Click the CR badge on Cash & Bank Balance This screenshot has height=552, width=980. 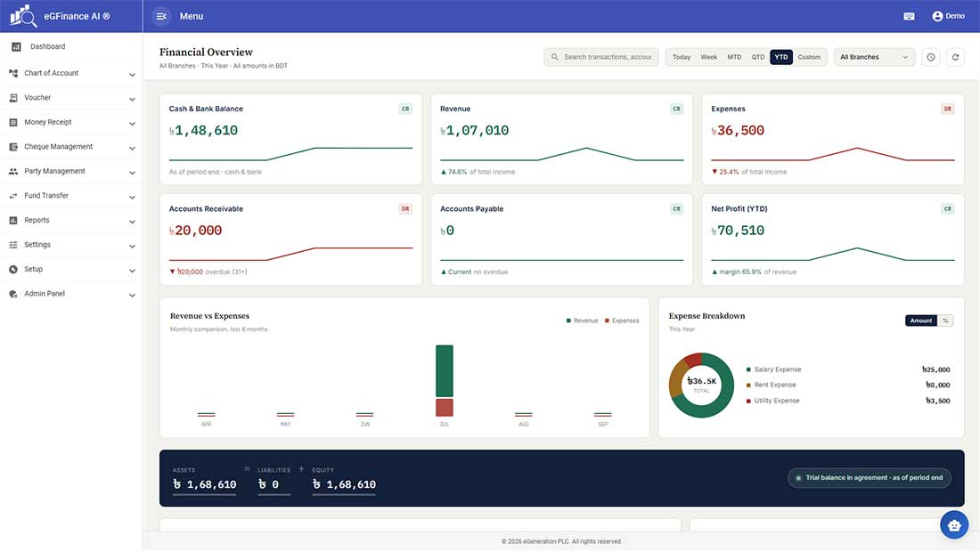click(x=405, y=109)
